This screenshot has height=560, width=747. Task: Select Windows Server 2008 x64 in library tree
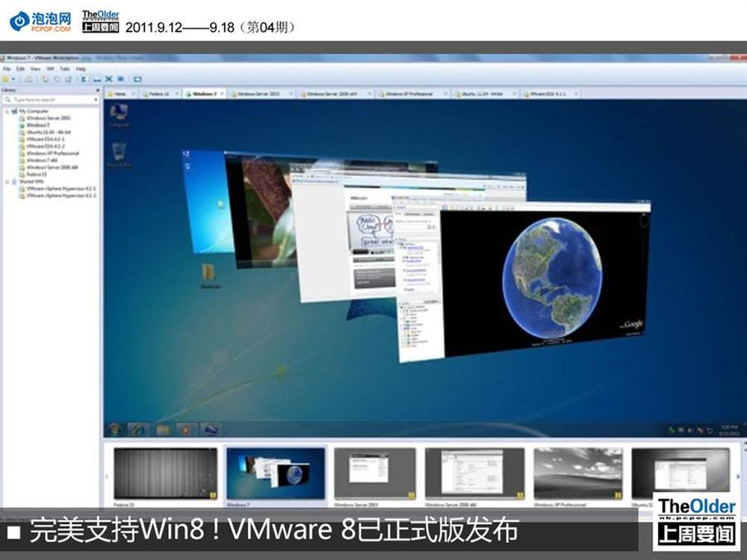coord(49,167)
